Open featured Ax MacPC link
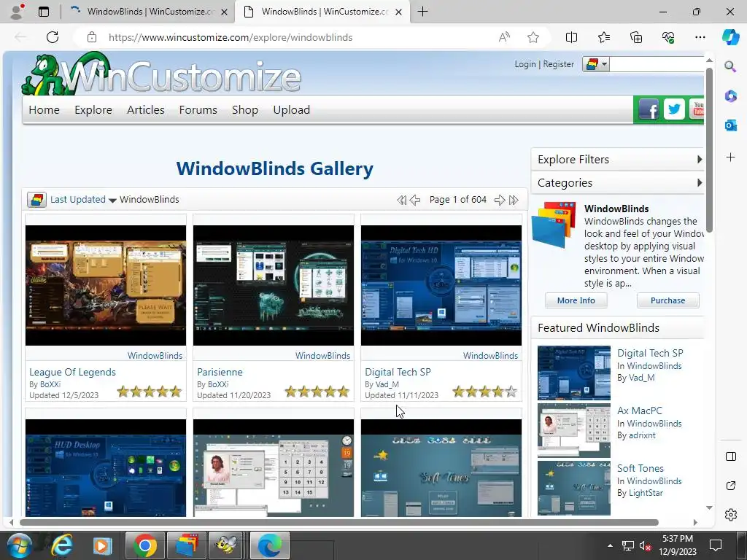 [639, 411]
